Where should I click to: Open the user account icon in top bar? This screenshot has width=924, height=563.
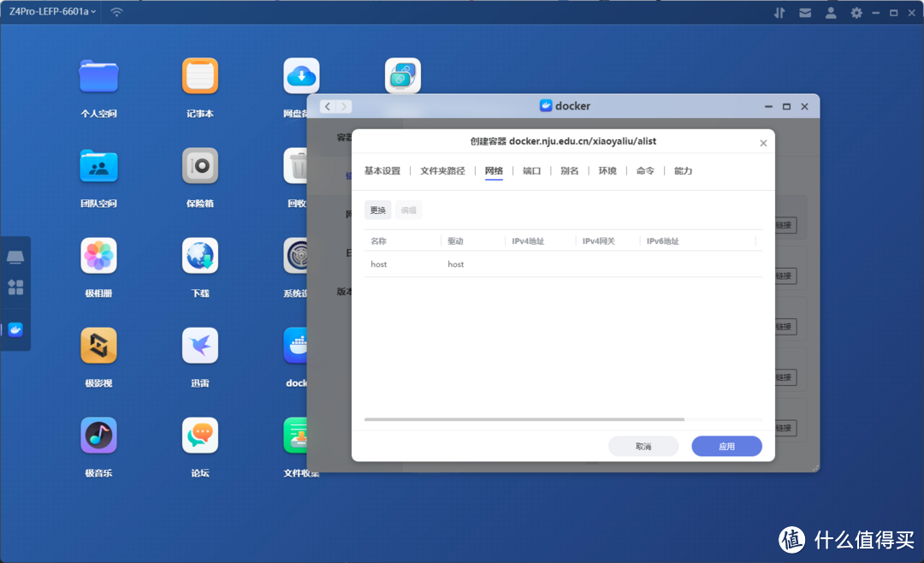[831, 12]
